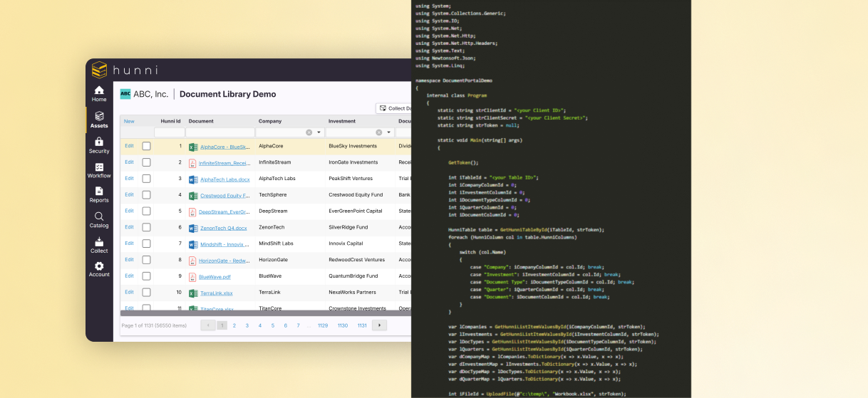The height and width of the screenshot is (398, 868).
Task: Click the New link in the table header
Action: (129, 121)
